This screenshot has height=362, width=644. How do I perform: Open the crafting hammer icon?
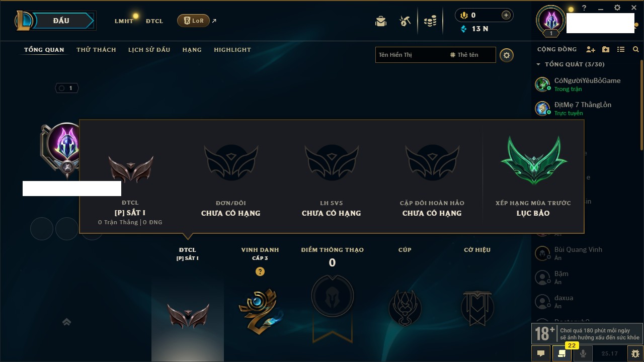[405, 21]
